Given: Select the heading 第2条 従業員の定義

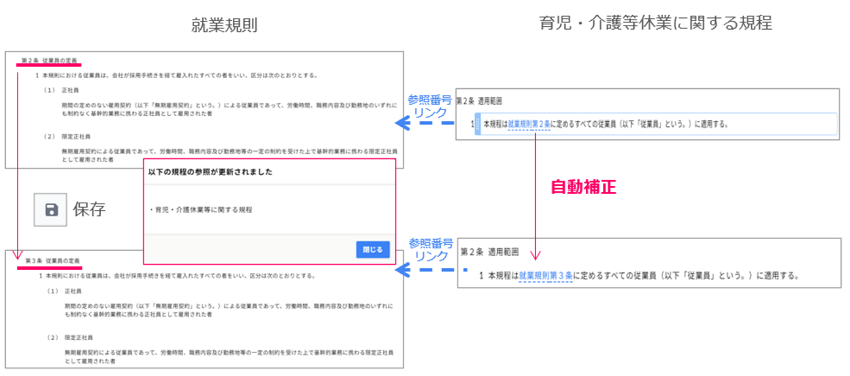Looking at the screenshot, I should pyautogui.click(x=49, y=60).
